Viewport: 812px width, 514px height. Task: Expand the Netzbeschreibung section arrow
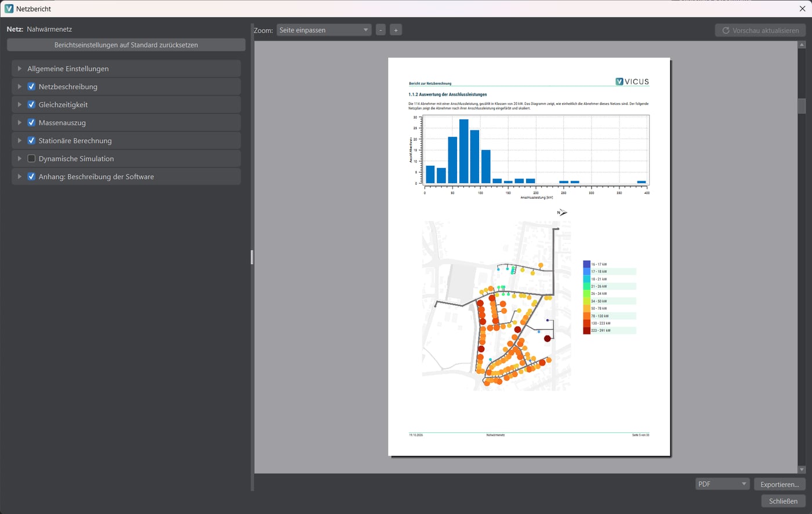click(x=20, y=86)
